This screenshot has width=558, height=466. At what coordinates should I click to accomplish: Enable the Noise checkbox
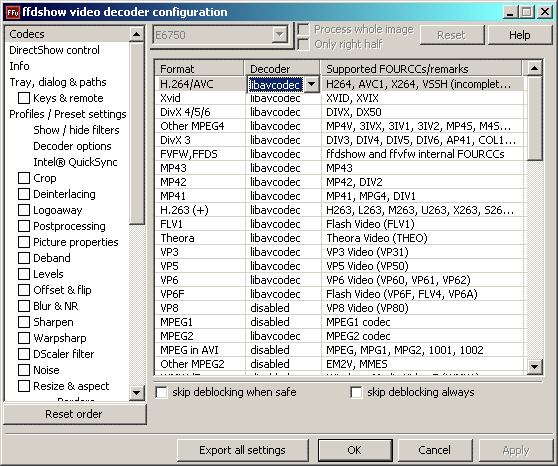click(24, 370)
